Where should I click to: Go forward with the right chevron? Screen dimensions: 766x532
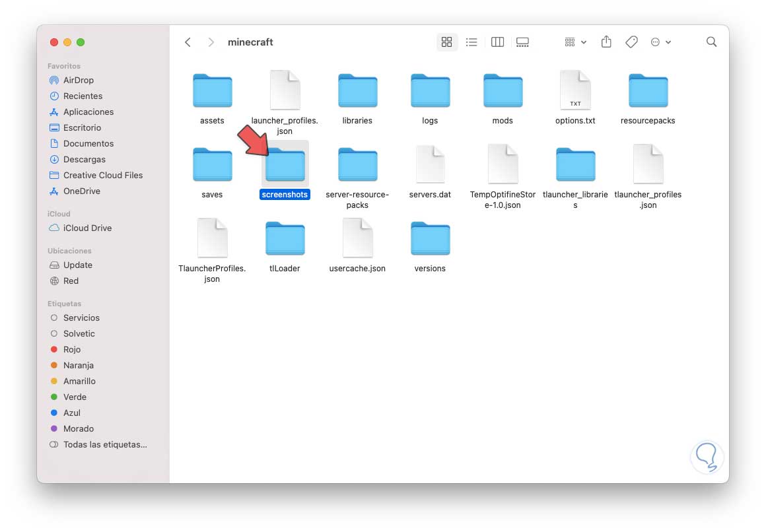[211, 42]
